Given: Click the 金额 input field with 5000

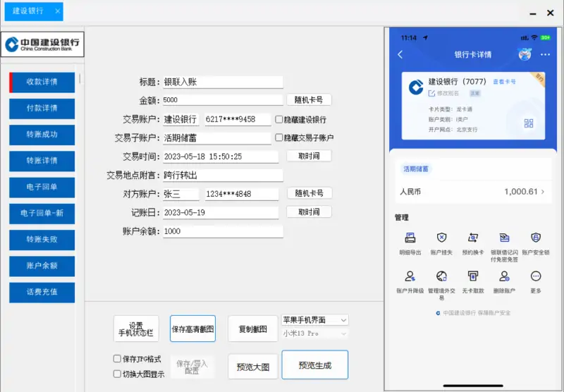Looking at the screenshot, I should click(223, 100).
